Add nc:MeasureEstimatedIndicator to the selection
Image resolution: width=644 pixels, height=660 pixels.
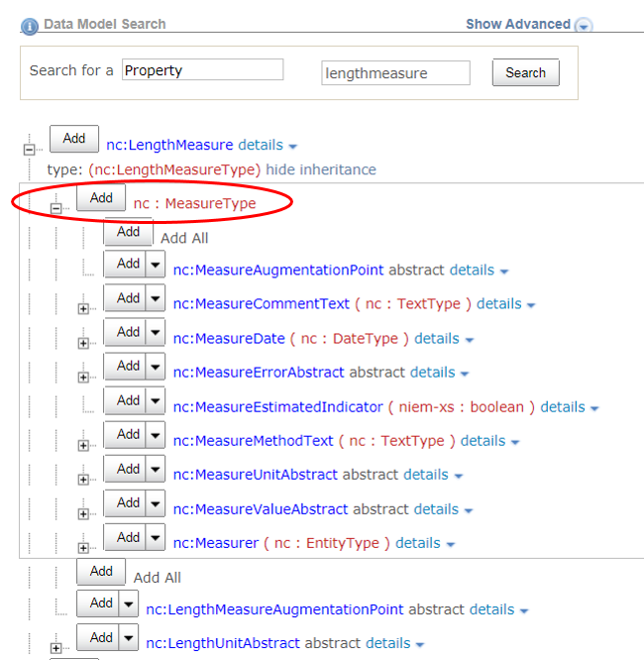click(128, 400)
